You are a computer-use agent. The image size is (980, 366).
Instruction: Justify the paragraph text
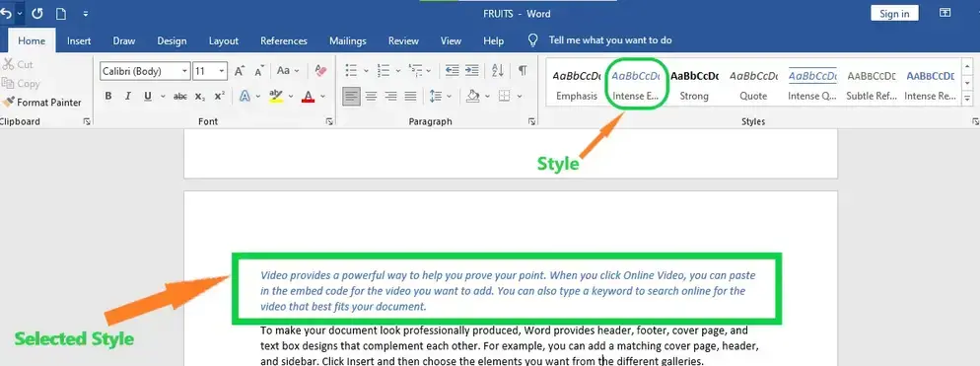tap(410, 97)
